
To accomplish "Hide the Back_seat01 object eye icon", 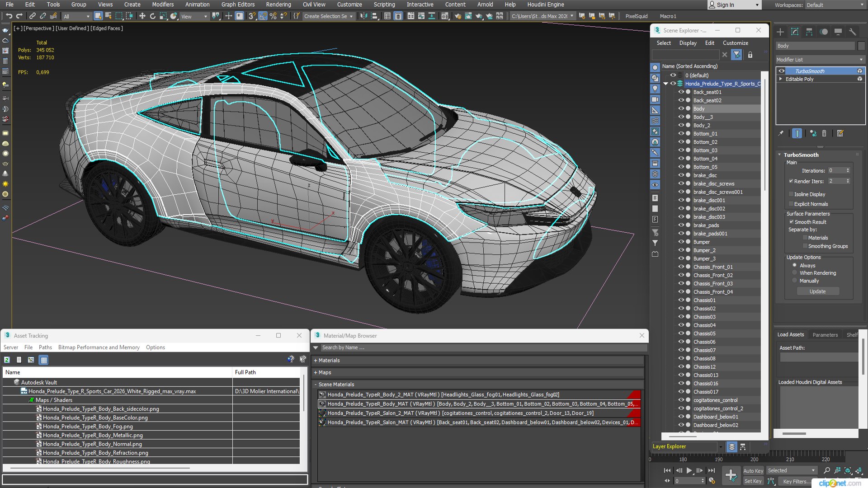I will (x=681, y=92).
